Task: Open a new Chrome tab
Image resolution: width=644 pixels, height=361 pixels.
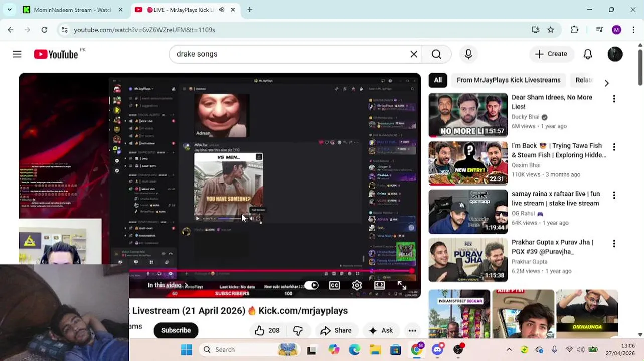Action: 250,10
